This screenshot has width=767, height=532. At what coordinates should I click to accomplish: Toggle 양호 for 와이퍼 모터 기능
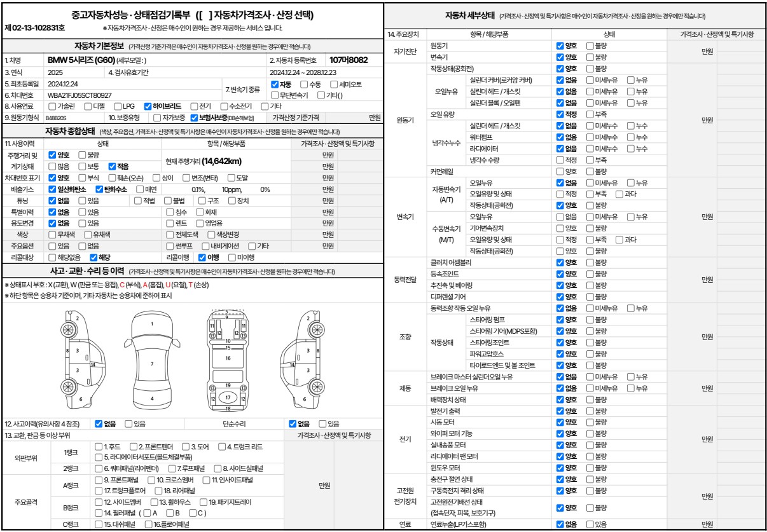tap(560, 434)
